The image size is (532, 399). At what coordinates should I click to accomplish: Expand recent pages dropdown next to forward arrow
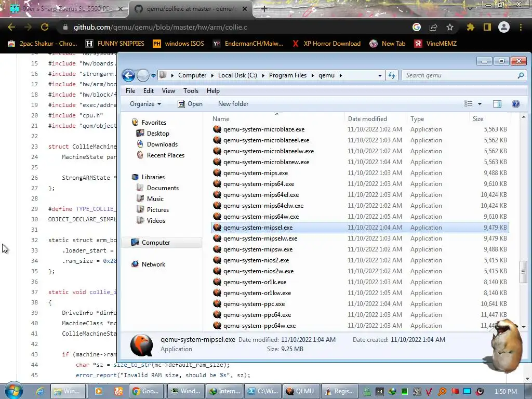(x=153, y=75)
